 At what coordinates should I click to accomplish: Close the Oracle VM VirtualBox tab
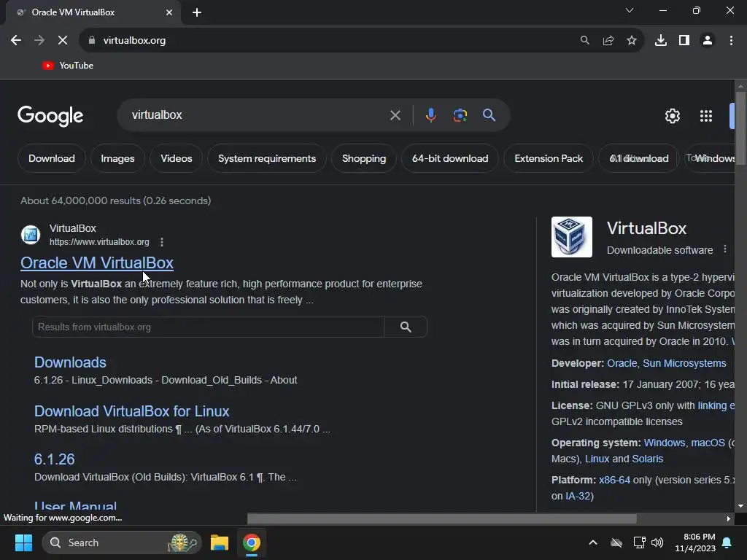pyautogui.click(x=169, y=12)
